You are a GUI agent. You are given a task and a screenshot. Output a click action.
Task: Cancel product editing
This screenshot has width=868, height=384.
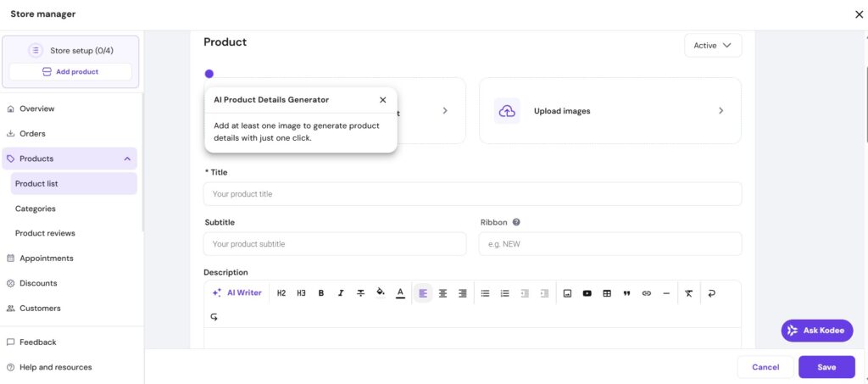[x=765, y=367]
